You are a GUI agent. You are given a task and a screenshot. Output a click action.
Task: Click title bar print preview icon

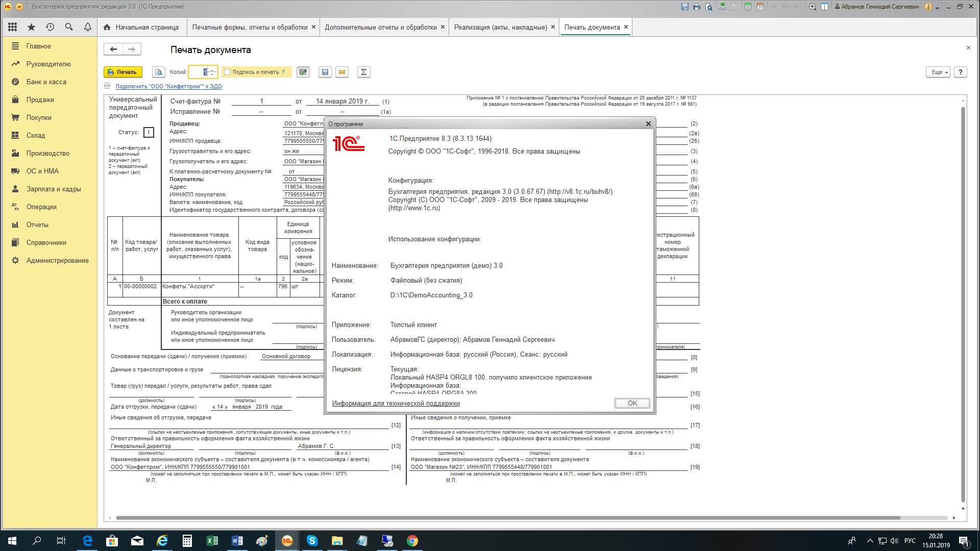pyautogui.click(x=709, y=7)
